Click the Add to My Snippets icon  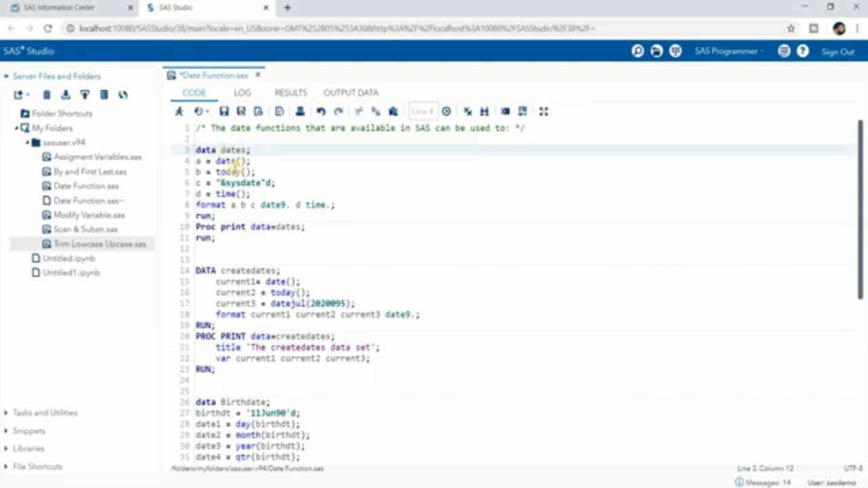click(279, 111)
